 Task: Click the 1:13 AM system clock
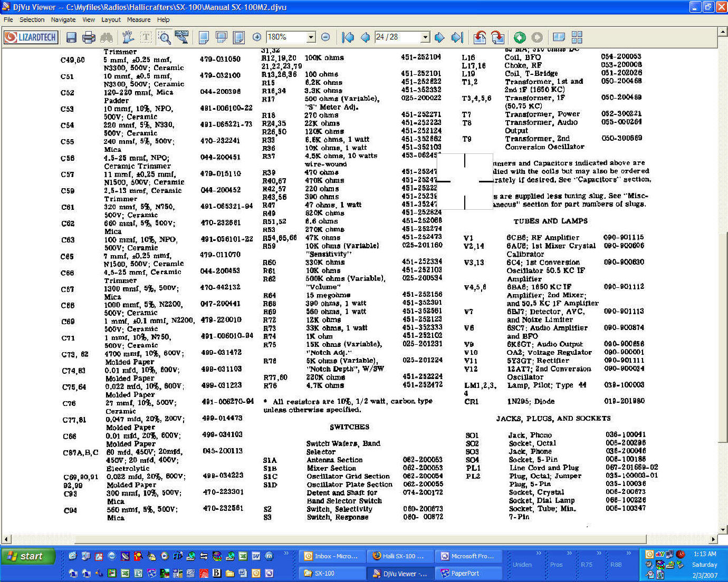[x=705, y=554]
